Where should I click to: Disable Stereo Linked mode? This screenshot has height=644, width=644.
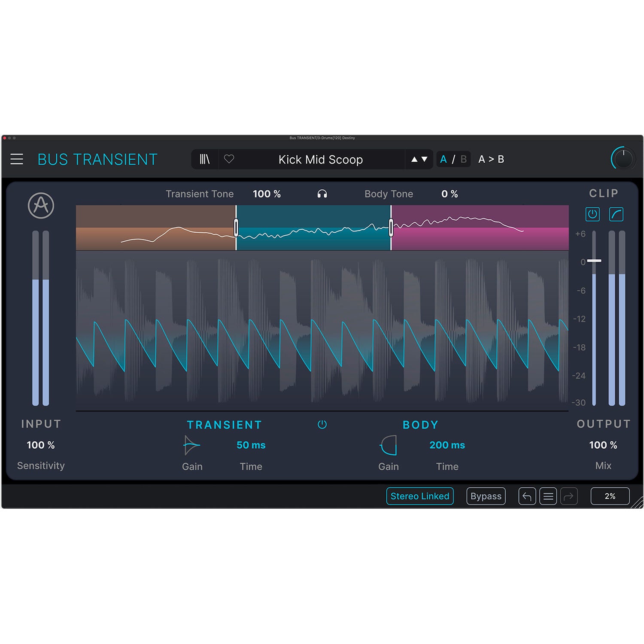click(420, 496)
